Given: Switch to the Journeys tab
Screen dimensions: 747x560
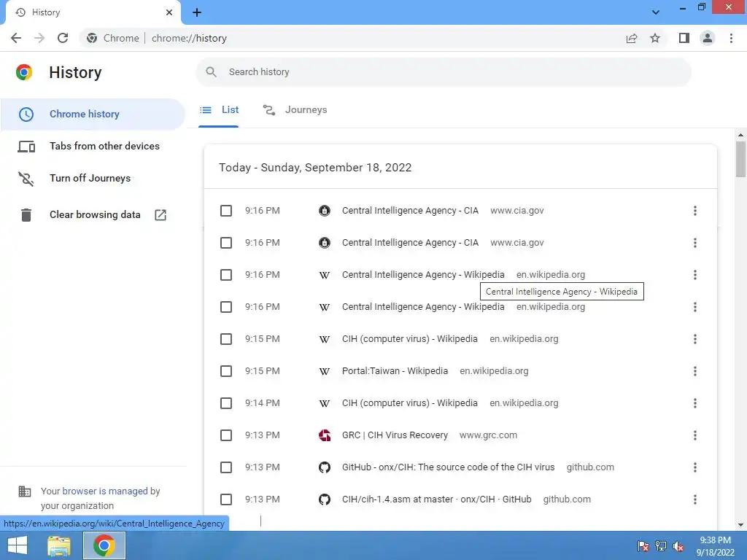Looking at the screenshot, I should click(x=295, y=110).
